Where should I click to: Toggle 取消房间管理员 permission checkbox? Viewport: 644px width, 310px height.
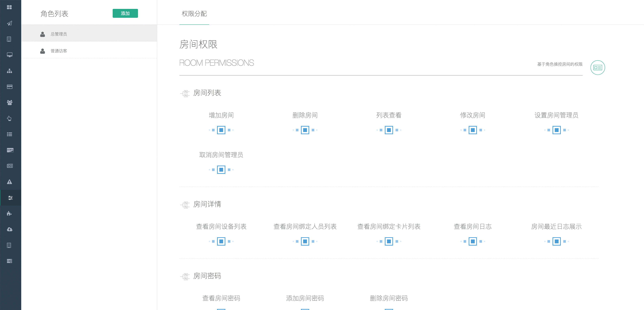pyautogui.click(x=221, y=170)
